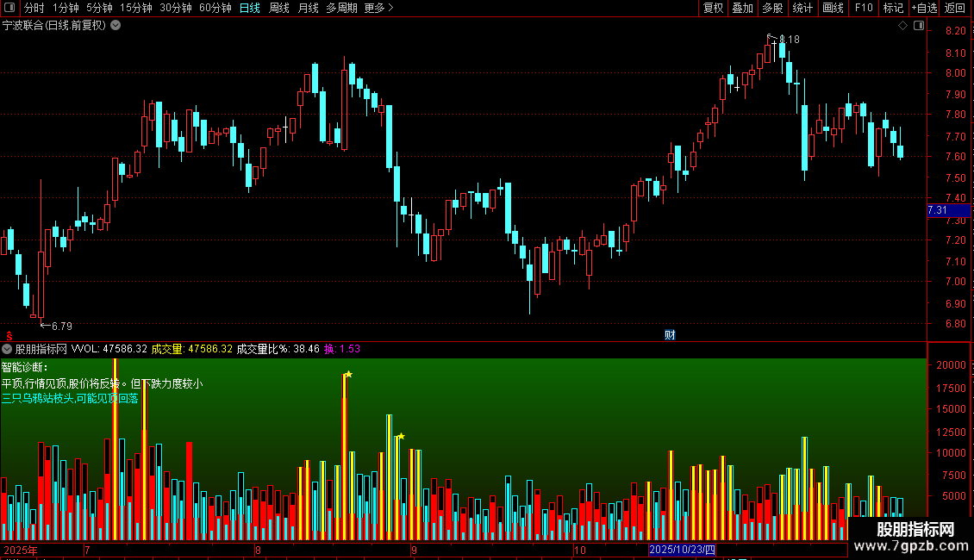Click month 10 on the timeline
974x560 pixels.
tap(579, 550)
